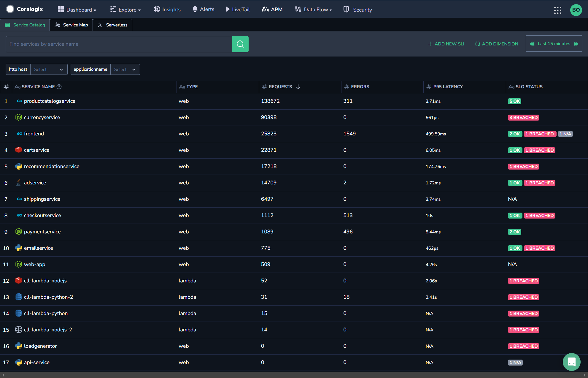Viewport: 588px width, 378px height.
Task: Click the 138672 requests value
Action: pos(270,101)
